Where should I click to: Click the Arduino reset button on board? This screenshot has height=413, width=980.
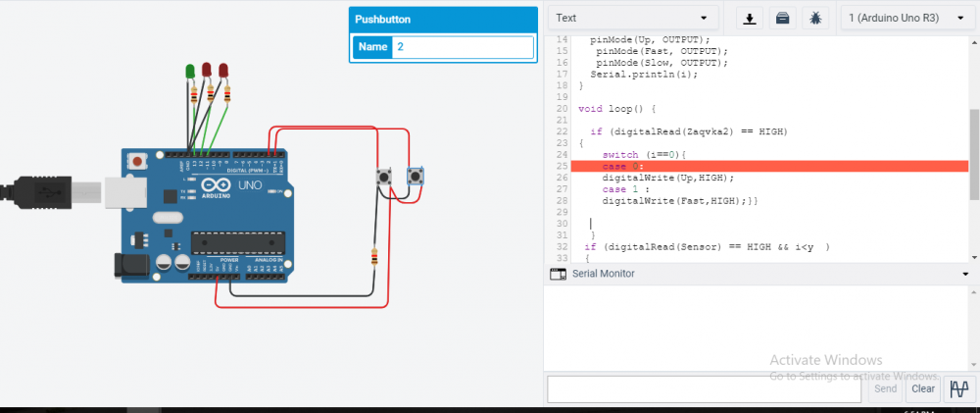139,162
